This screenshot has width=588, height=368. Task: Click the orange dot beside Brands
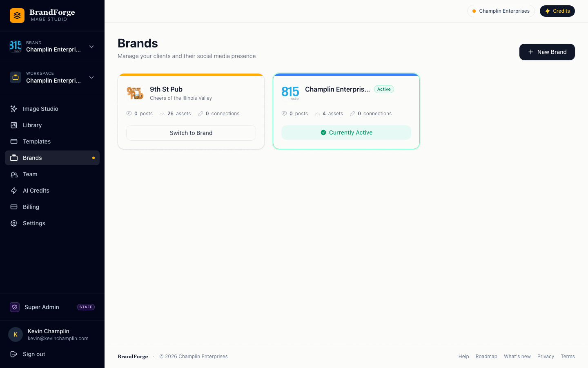tap(94, 158)
